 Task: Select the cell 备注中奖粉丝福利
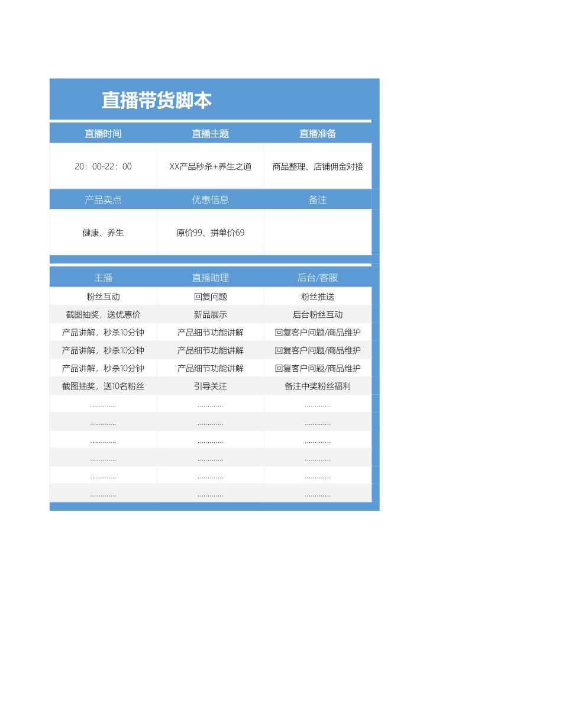[x=318, y=386]
